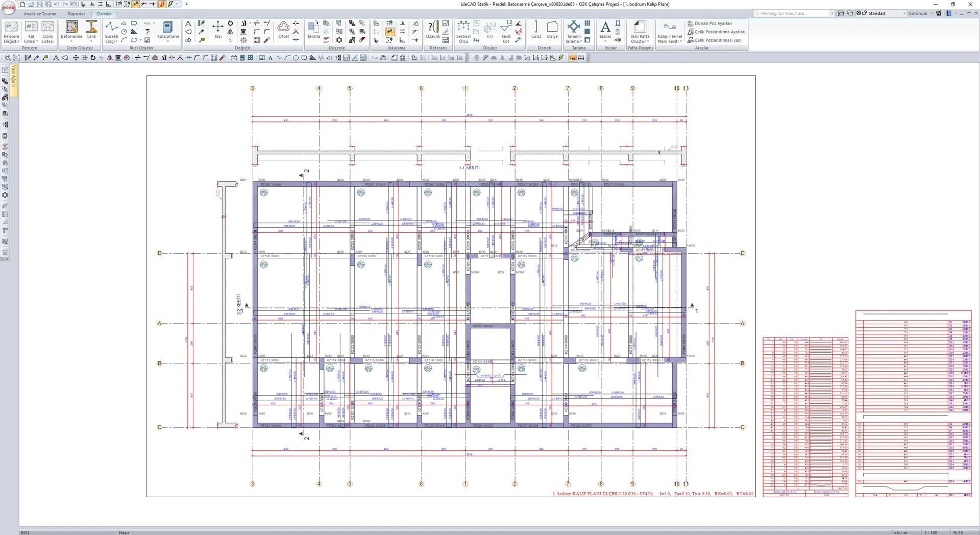
Task: Select the Kesit Kot tool
Action: 506,32
